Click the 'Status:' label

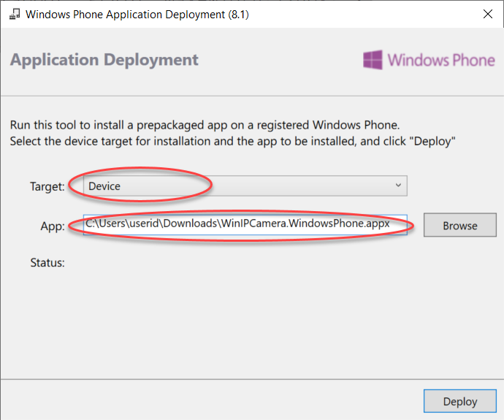click(x=47, y=263)
